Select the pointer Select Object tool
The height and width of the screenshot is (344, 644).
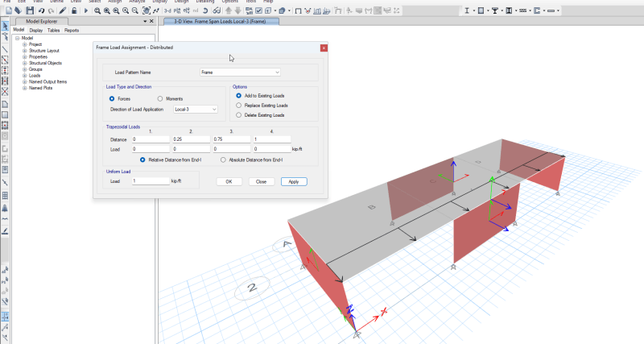[5, 26]
